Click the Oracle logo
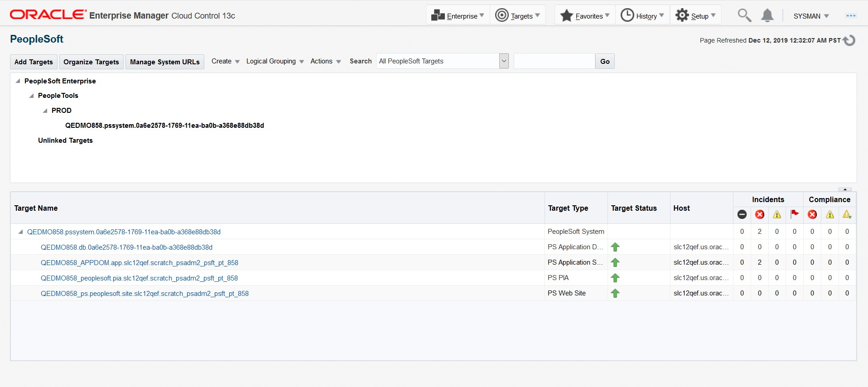 click(x=48, y=15)
